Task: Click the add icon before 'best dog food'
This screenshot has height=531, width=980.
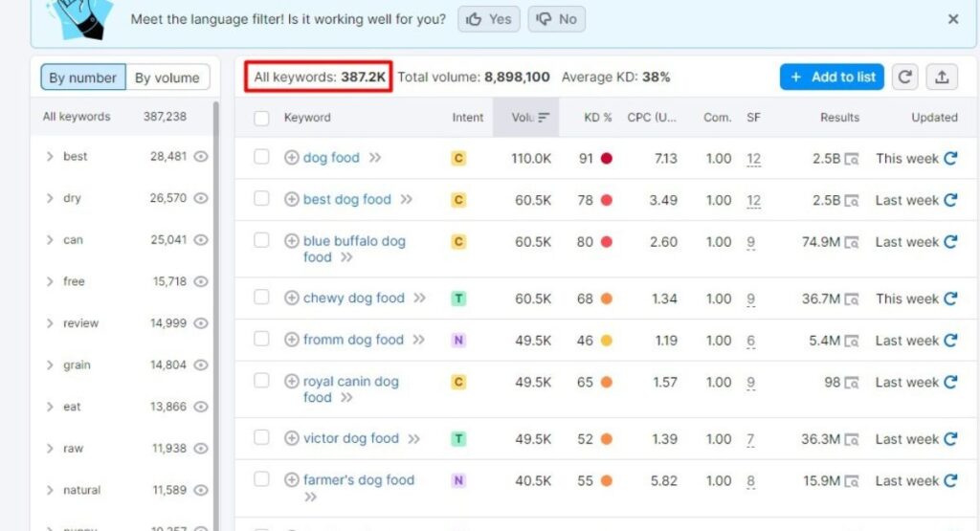Action: 291,199
